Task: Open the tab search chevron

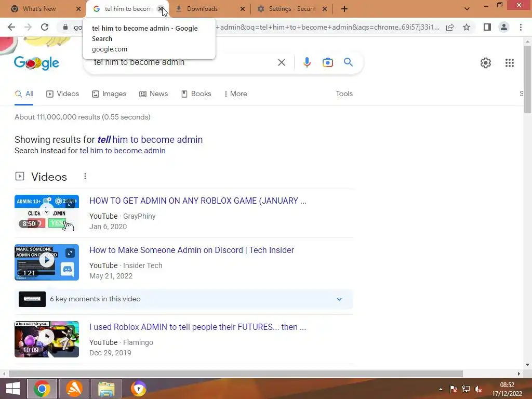Action: [x=467, y=9]
